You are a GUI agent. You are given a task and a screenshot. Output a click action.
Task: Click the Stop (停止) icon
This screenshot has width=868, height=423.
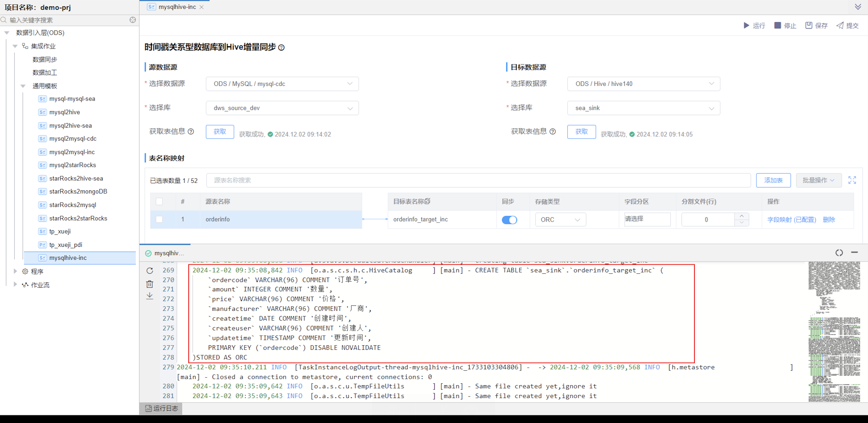click(777, 26)
